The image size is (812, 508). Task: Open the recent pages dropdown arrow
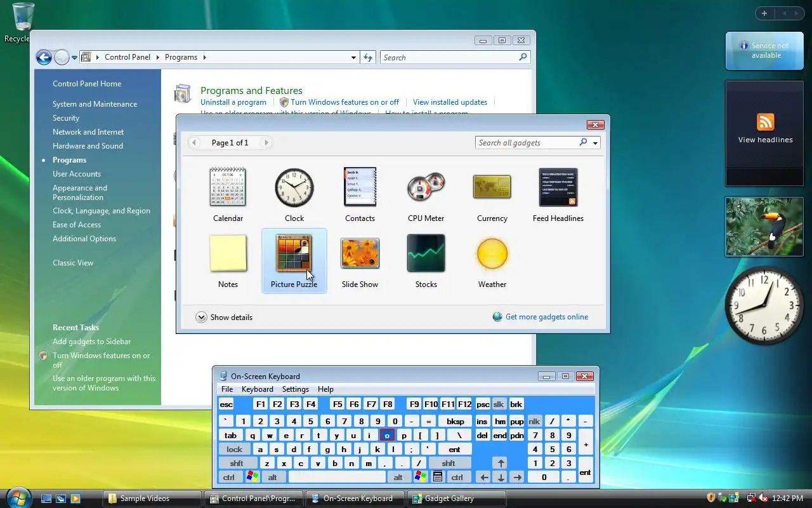[x=74, y=58]
